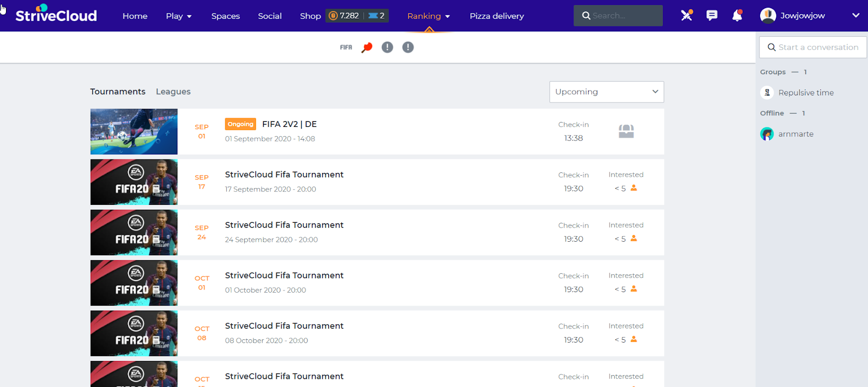The height and width of the screenshot is (387, 868).
Task: Open the FIFA 2V2 | DE tournament
Action: click(x=289, y=124)
